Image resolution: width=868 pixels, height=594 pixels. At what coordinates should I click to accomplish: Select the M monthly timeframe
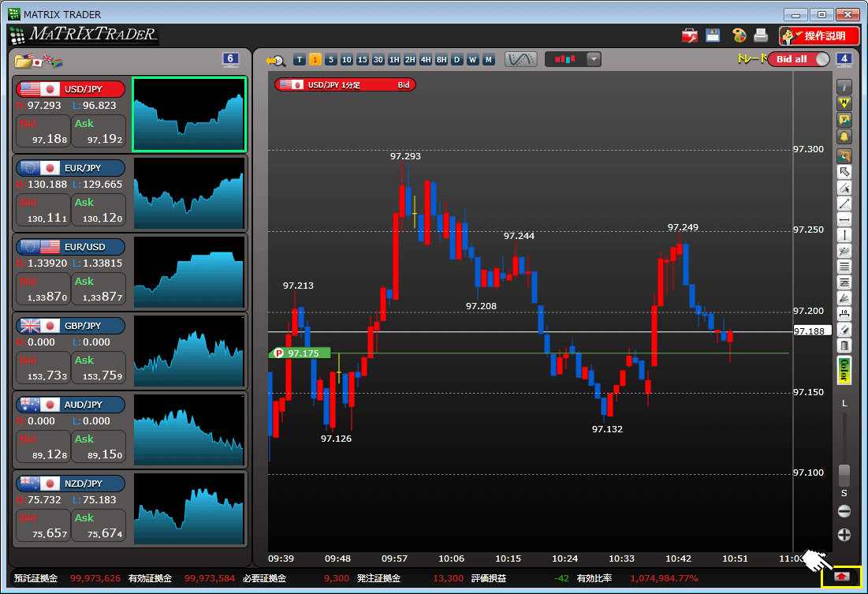(x=488, y=59)
